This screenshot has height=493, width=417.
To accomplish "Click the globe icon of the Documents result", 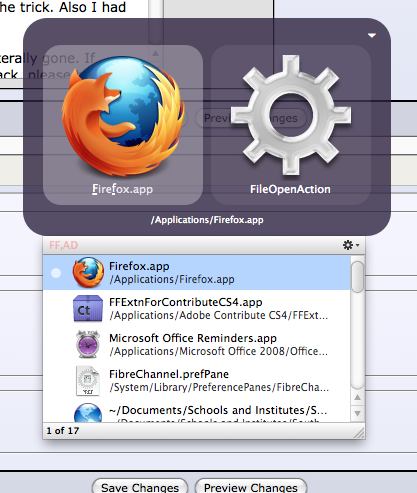I will click(88, 413).
